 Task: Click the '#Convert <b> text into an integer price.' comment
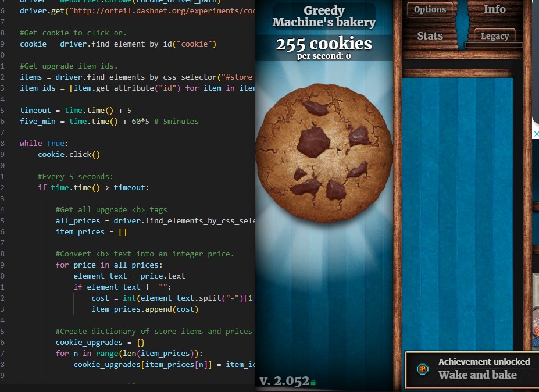pos(145,254)
